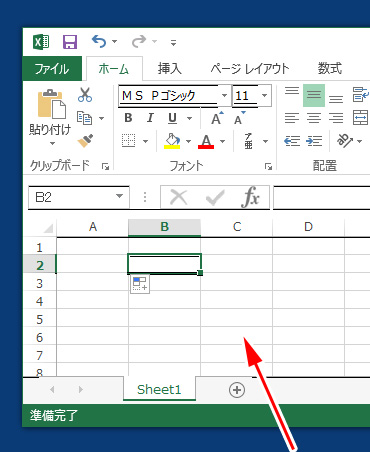Select the Format Painter brush icon
Screen dimensions: 370x452
coord(85,141)
